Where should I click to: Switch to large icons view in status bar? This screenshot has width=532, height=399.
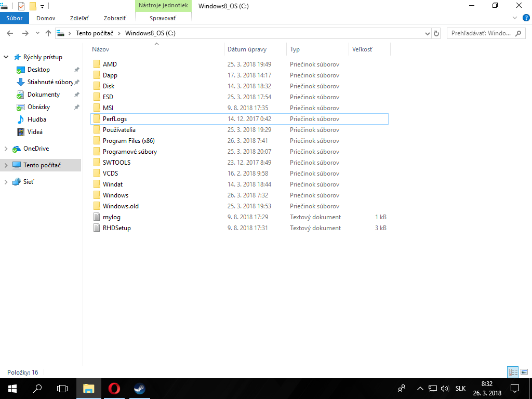coord(524,372)
